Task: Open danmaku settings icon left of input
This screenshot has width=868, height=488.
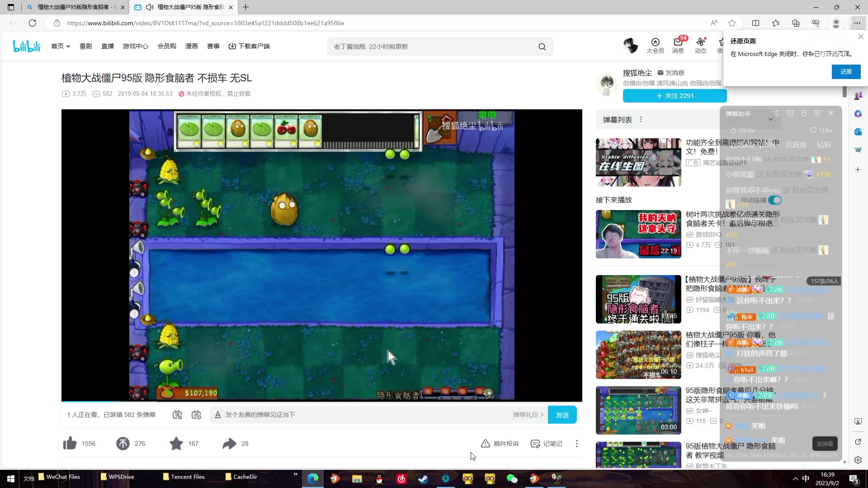Action: (x=196, y=414)
